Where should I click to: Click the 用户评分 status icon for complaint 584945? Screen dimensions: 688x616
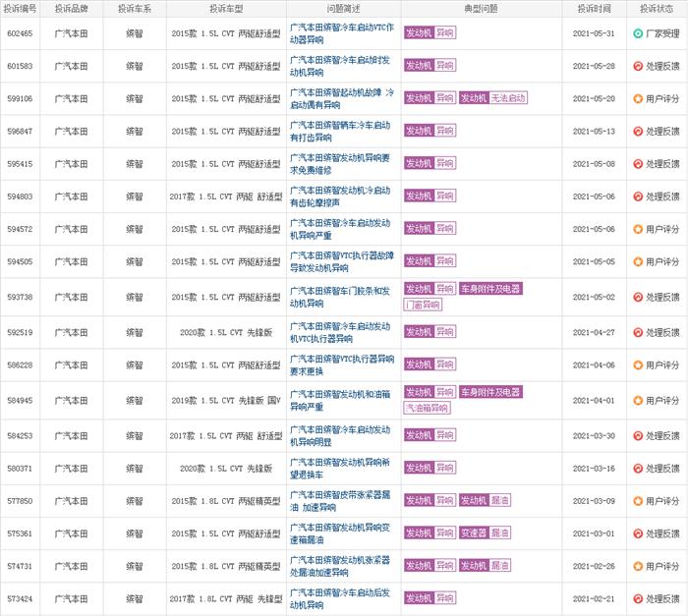point(638,401)
